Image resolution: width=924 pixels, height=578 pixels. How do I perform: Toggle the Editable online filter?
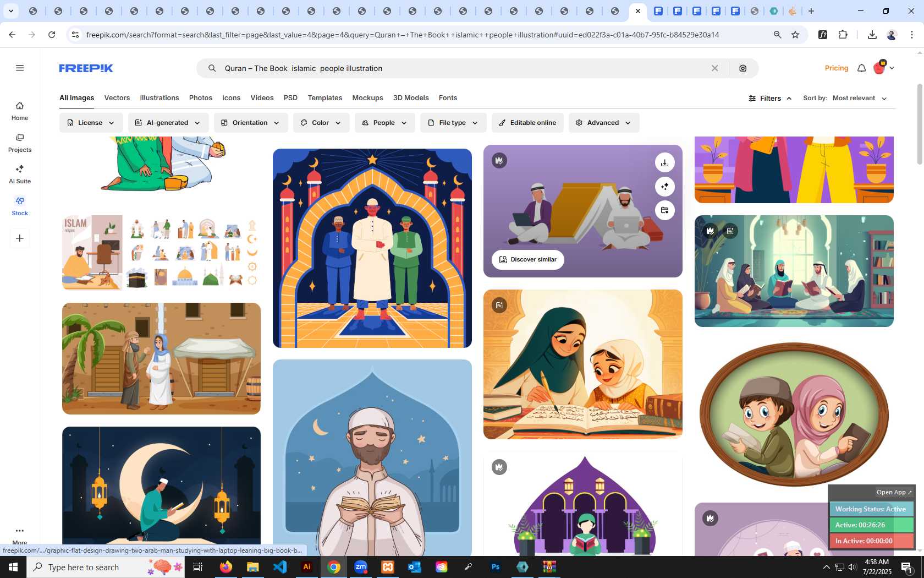pyautogui.click(x=527, y=123)
